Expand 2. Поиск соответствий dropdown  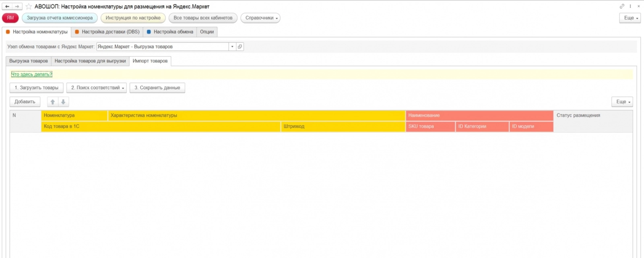point(97,88)
